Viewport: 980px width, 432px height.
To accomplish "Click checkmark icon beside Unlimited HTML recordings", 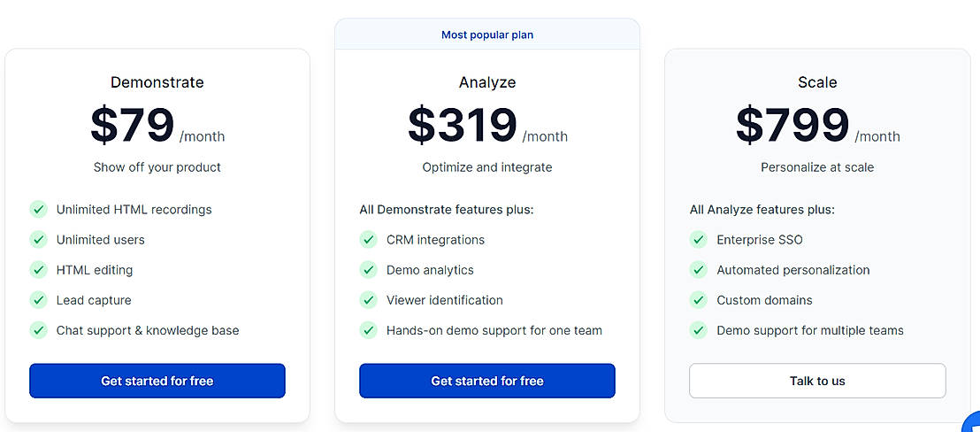I will [x=39, y=210].
